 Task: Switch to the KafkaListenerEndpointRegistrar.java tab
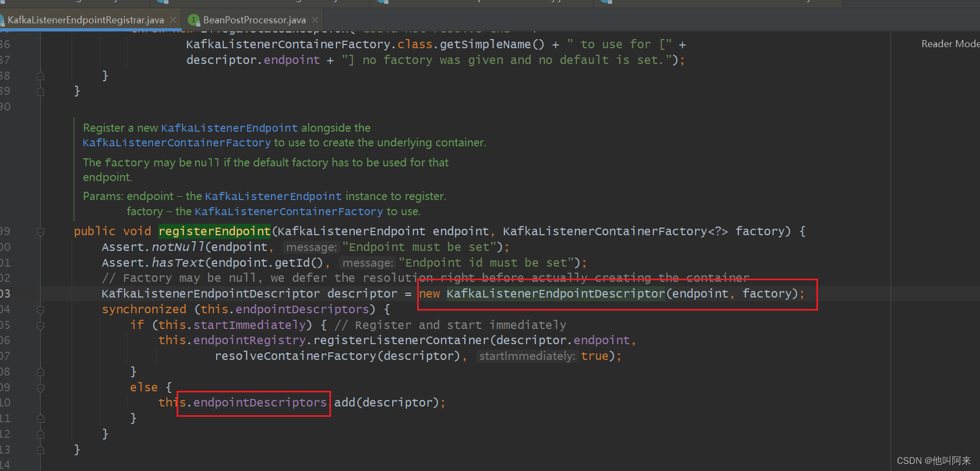(86, 20)
